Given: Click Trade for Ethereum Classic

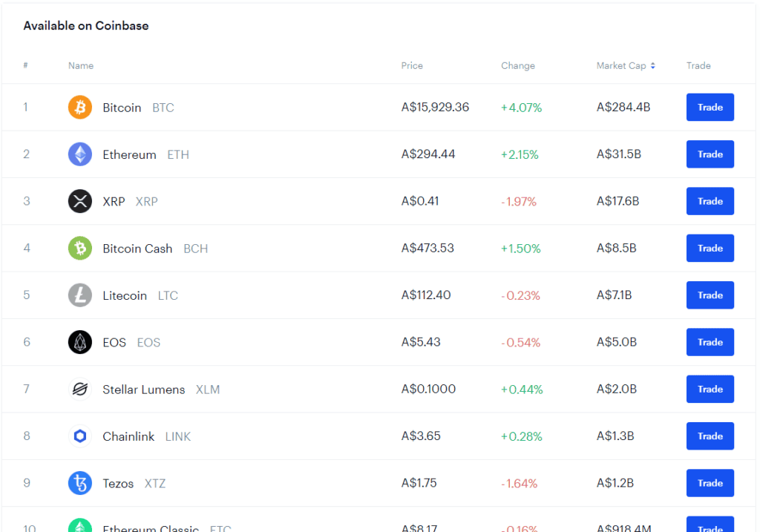Looking at the screenshot, I should tap(710, 525).
